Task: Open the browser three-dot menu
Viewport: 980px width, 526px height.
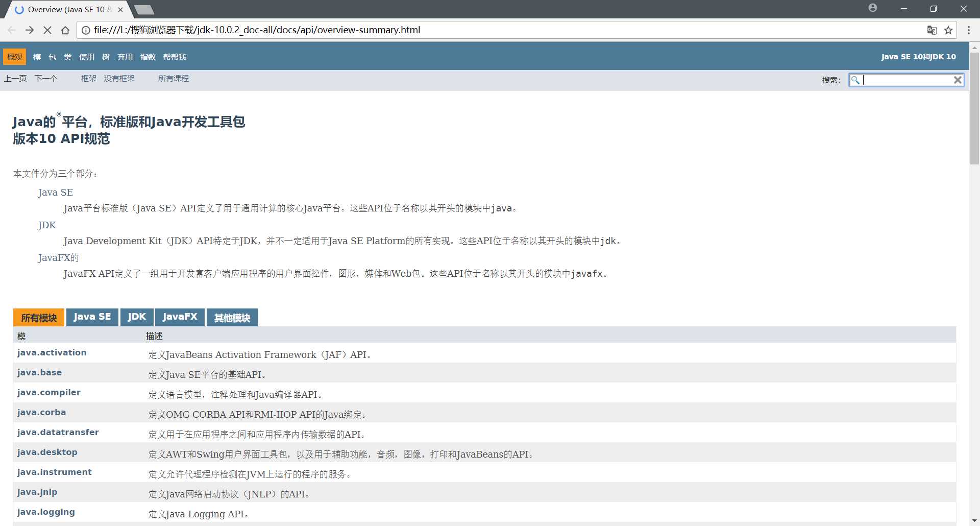Action: coord(969,30)
